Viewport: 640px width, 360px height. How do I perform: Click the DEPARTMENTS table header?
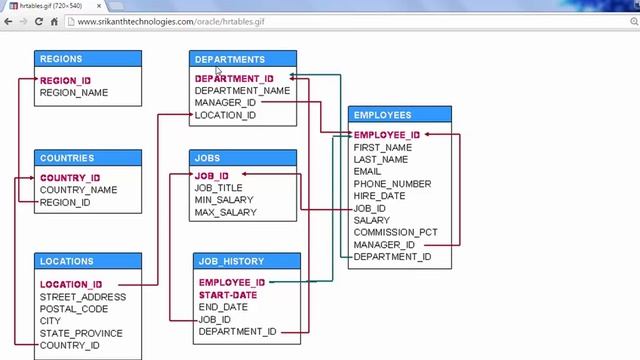click(x=243, y=59)
